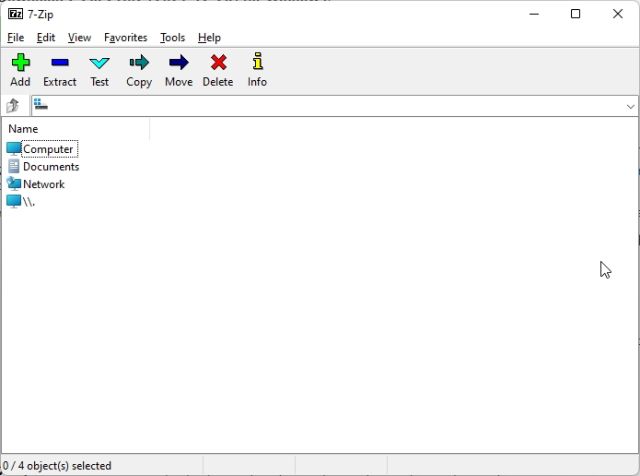The height and width of the screenshot is (476, 640).
Task: Expand the address bar dropdown arrow
Action: click(x=630, y=106)
